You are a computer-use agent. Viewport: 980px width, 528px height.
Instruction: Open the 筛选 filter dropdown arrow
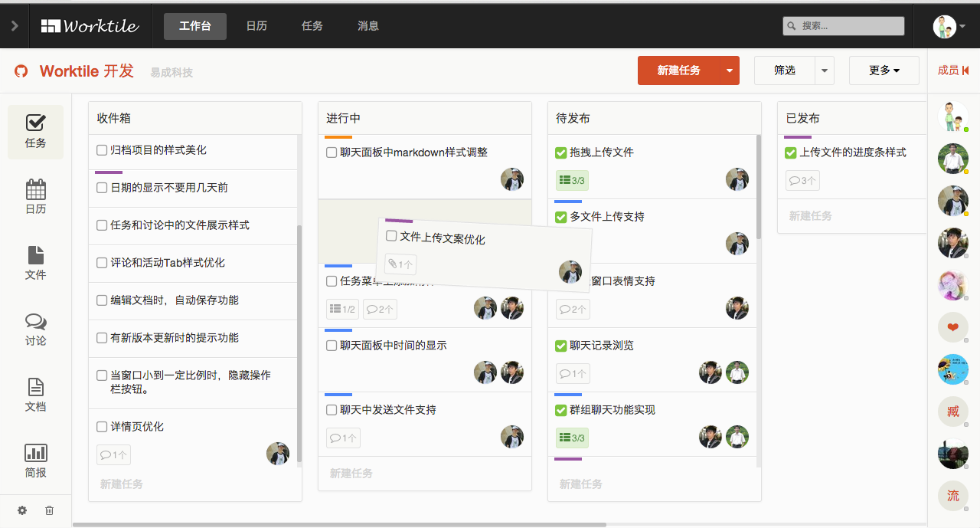click(824, 71)
